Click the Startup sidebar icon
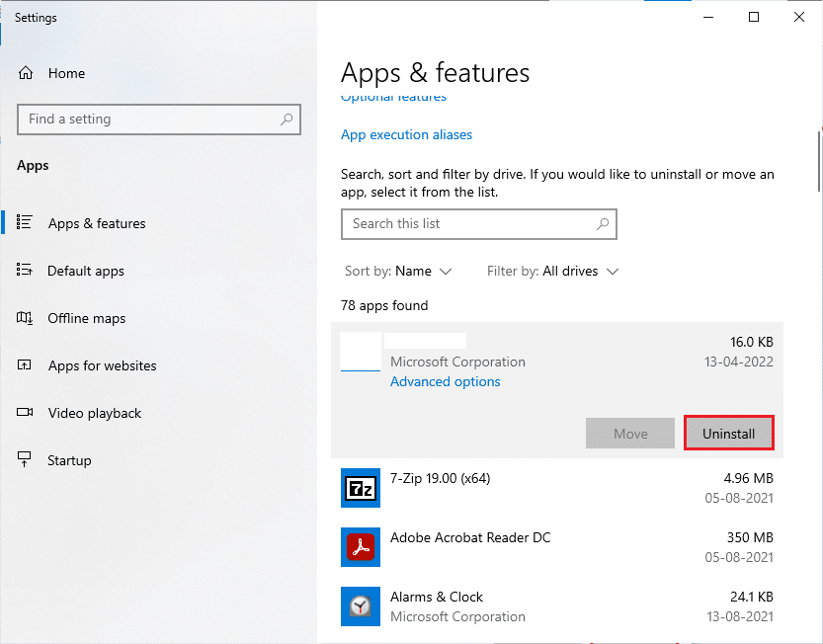823x644 pixels. [27, 460]
